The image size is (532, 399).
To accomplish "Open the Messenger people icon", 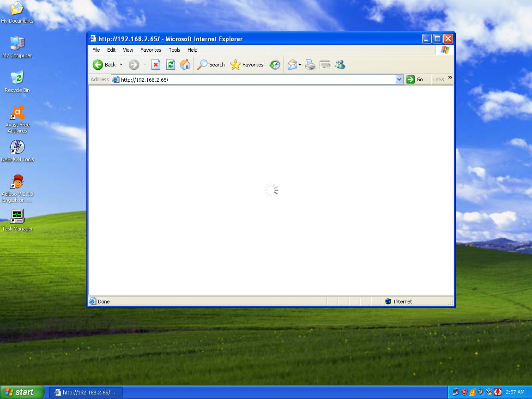I will (x=340, y=65).
